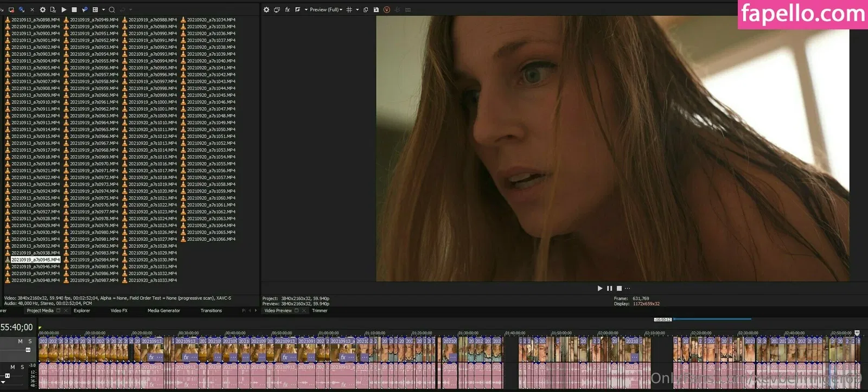
Task: Start preview with Project Media play icon
Action: pos(64,10)
